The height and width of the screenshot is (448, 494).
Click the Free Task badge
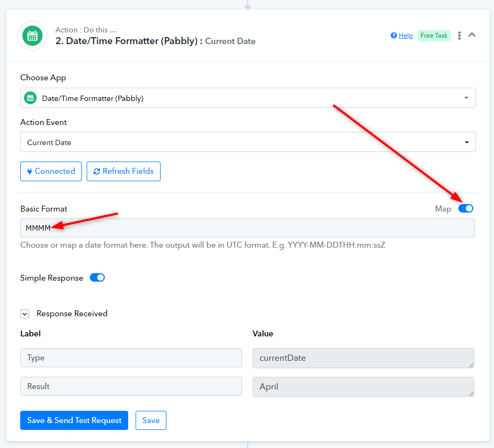point(434,36)
